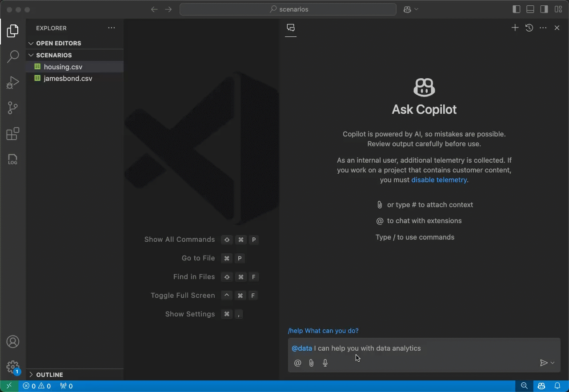Attach context with the paperclip icon
569x392 pixels.
(312, 363)
